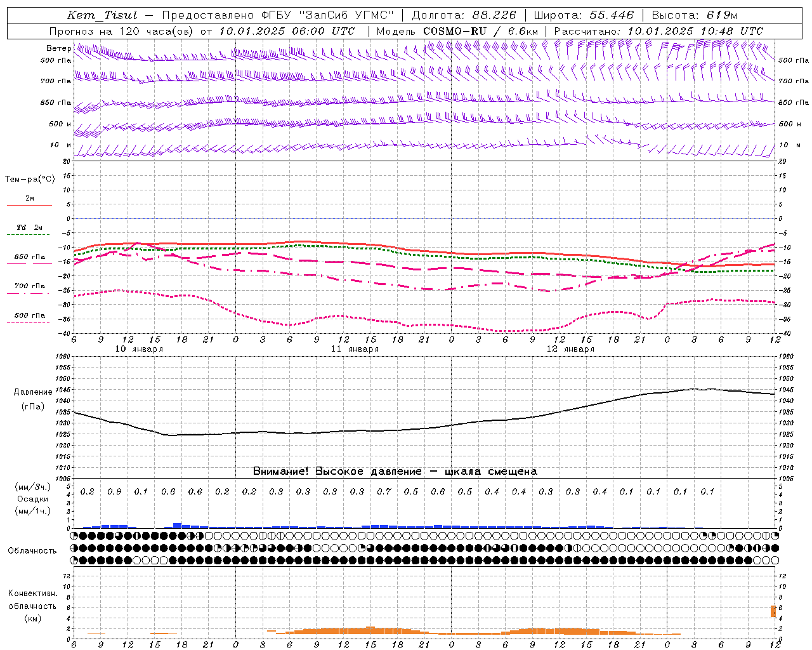This screenshot has height=650, width=812.
Task: Click the dotted '500 гПа' temperature legend entry
Action: pos(29,315)
